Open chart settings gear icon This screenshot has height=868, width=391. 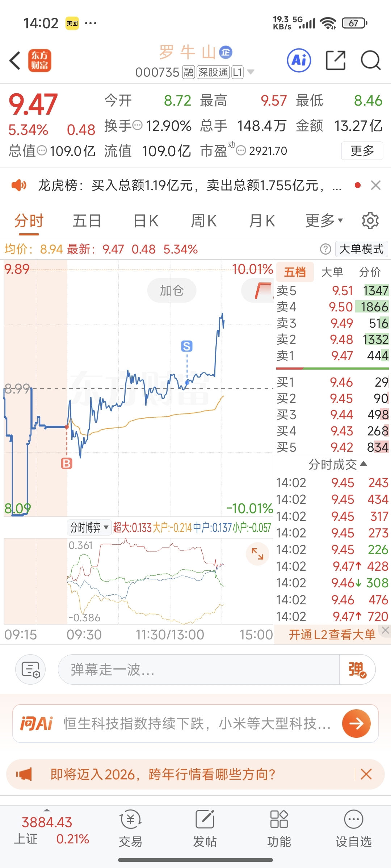pos(370,221)
